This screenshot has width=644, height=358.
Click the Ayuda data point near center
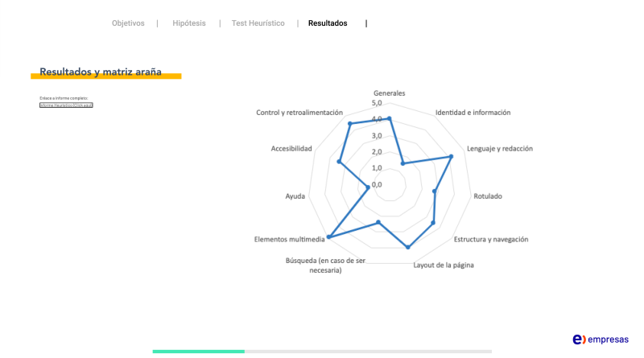tap(368, 187)
